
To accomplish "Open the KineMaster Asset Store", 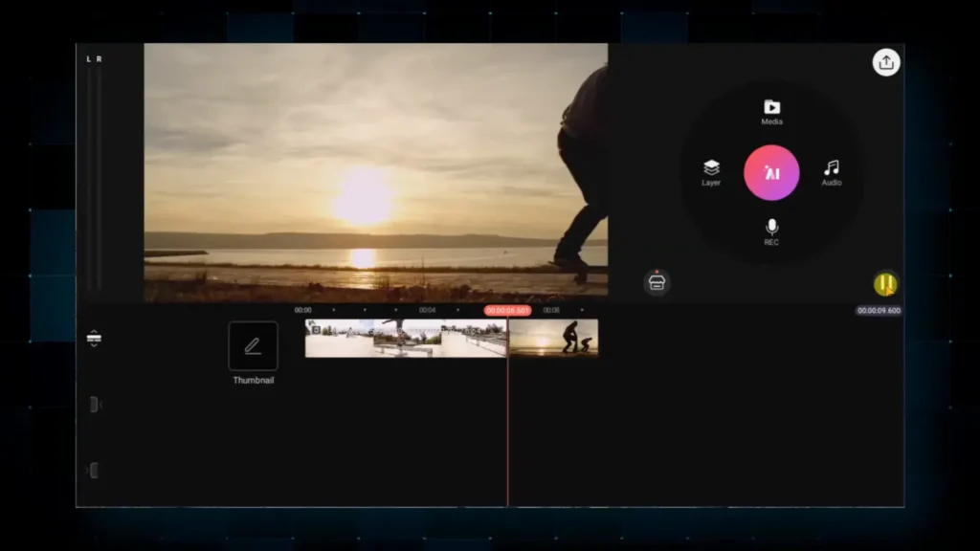I will (x=657, y=283).
